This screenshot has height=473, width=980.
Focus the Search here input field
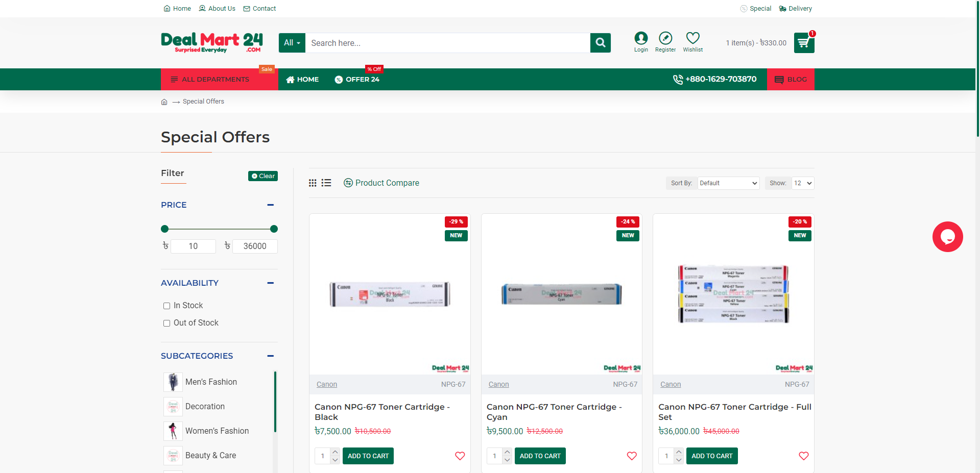click(x=448, y=43)
